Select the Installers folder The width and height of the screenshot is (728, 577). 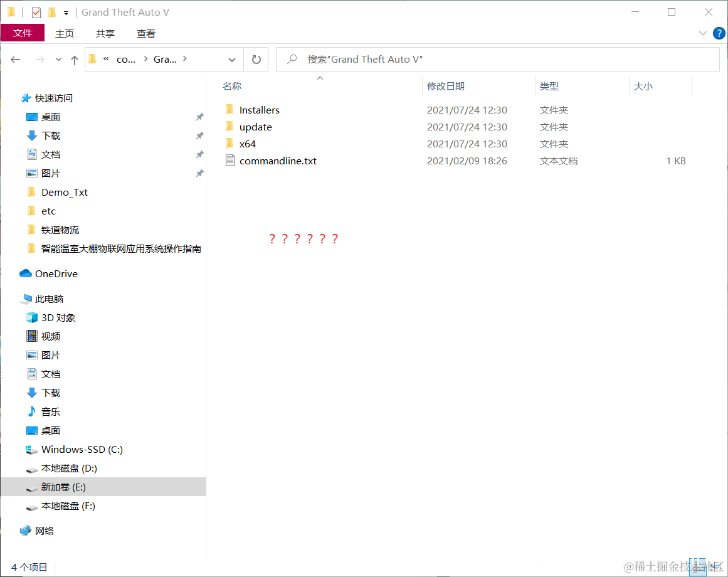point(259,110)
